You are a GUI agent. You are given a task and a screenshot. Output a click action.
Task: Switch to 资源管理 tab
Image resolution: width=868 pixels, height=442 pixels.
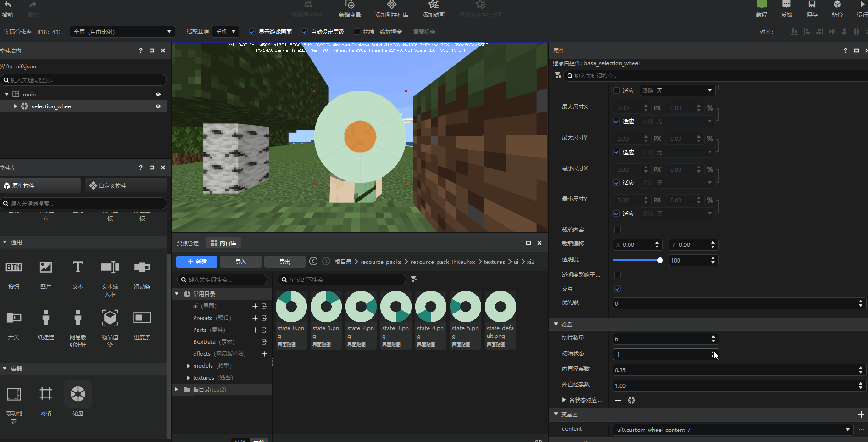(188, 243)
